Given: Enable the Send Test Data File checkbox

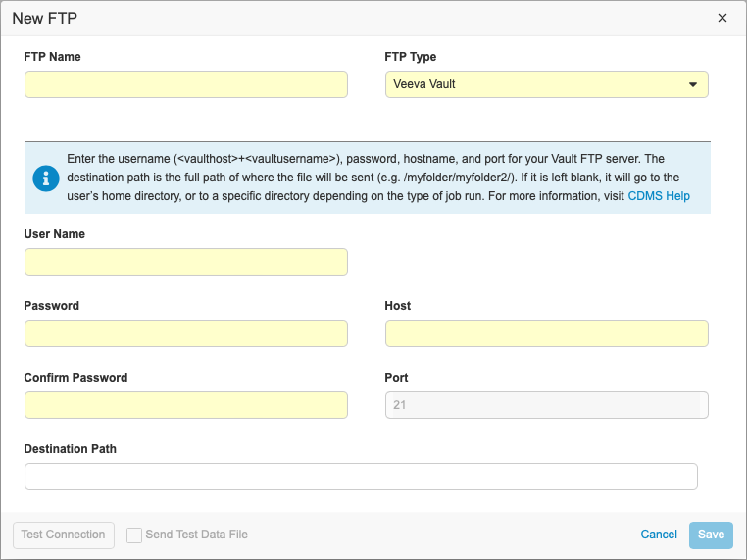Looking at the screenshot, I should pyautogui.click(x=134, y=535).
